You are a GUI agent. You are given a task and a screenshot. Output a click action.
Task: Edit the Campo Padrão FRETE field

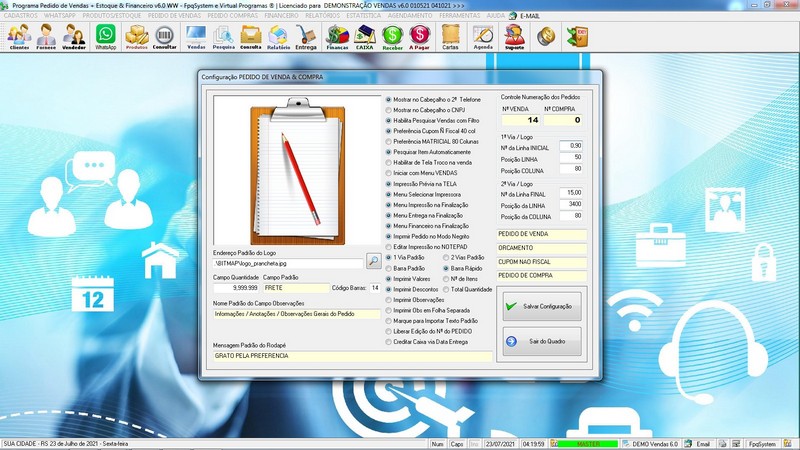point(296,288)
